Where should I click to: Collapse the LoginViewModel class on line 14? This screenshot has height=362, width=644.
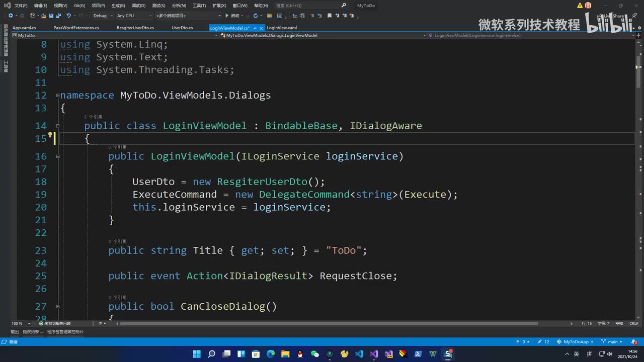(57, 126)
